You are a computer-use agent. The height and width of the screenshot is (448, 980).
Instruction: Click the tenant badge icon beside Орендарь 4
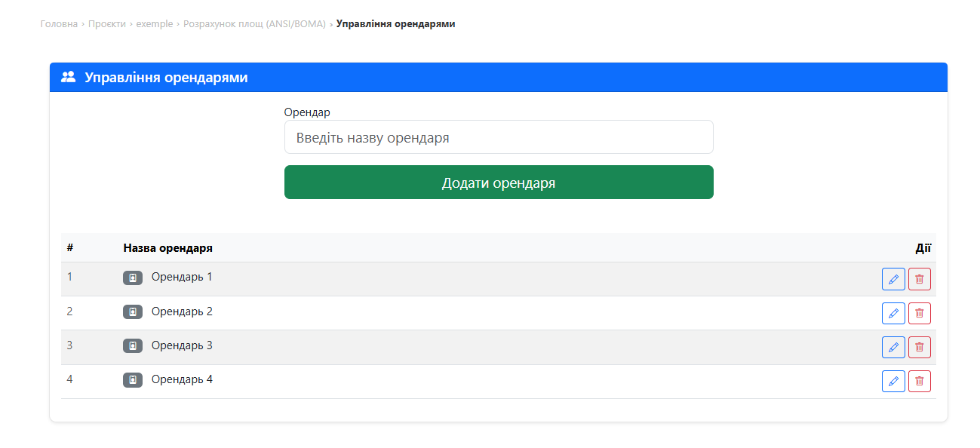click(x=133, y=379)
